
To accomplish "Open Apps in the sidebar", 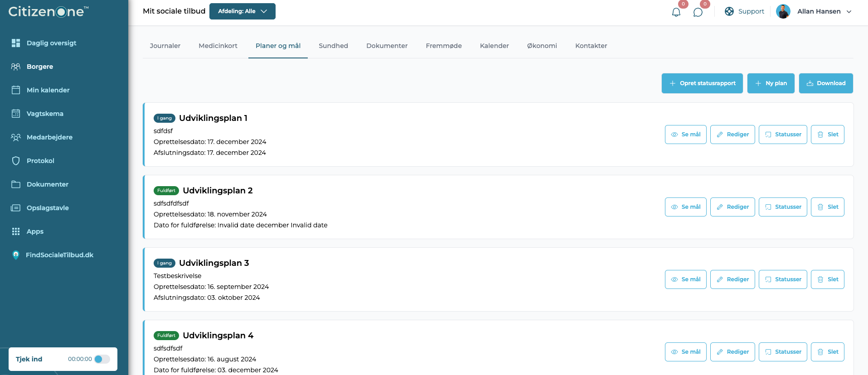I will (35, 231).
